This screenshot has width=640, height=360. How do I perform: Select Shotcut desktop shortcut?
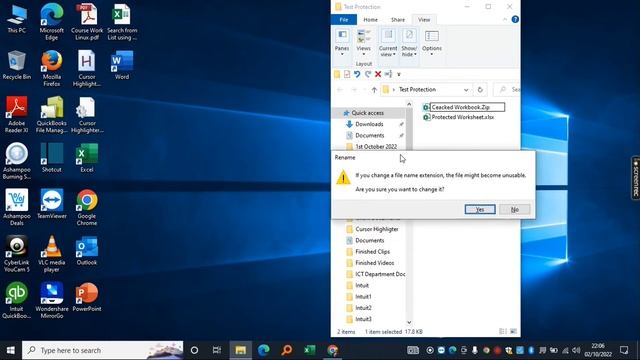pos(51,158)
